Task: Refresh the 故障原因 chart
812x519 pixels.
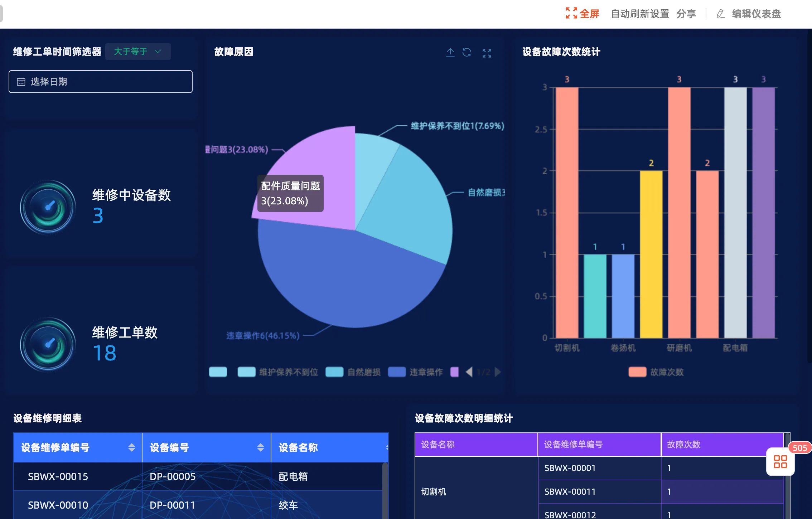Action: pyautogui.click(x=467, y=53)
